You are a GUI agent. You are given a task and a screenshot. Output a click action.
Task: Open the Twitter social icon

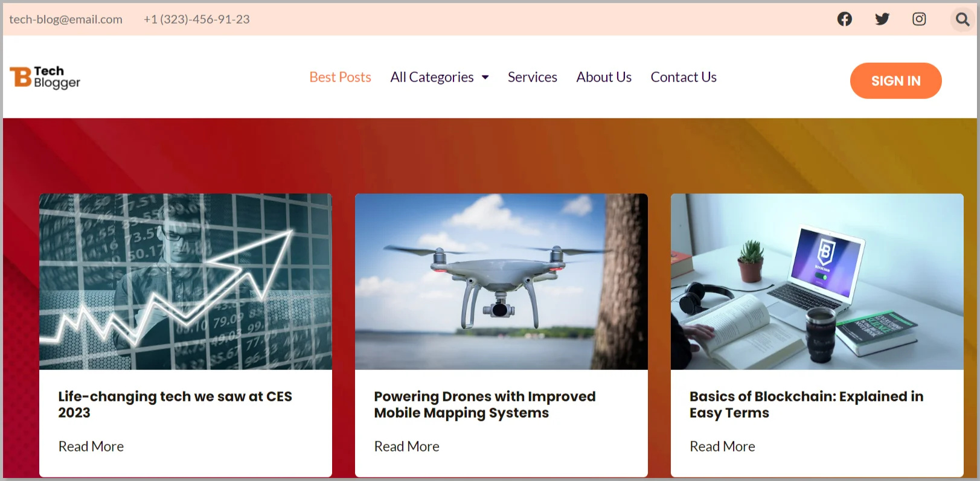pos(882,19)
